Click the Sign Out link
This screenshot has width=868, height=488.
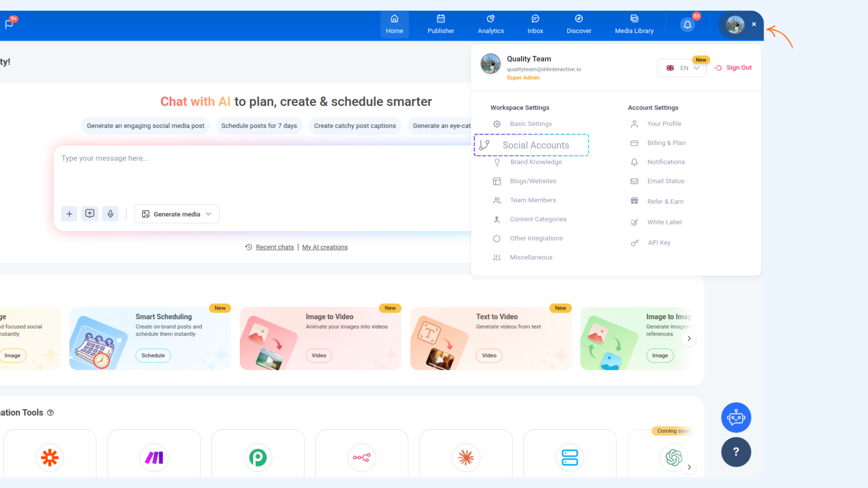pyautogui.click(x=733, y=68)
